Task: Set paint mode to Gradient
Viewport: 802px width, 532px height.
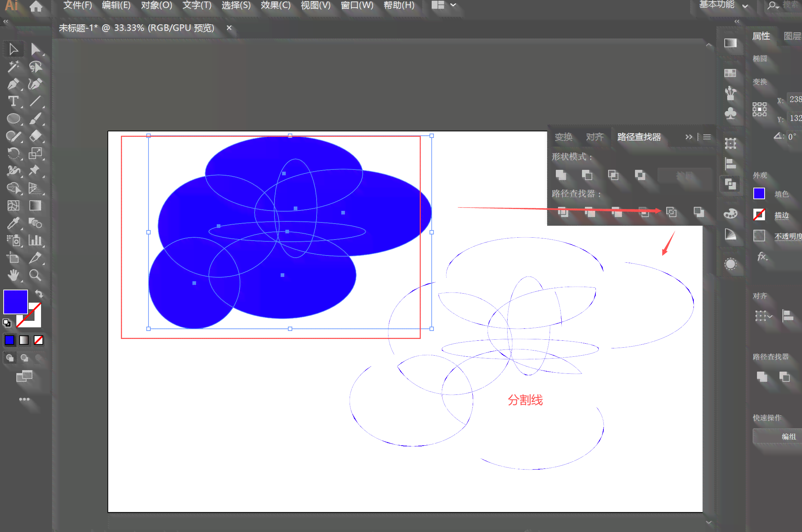Action: pos(24,340)
